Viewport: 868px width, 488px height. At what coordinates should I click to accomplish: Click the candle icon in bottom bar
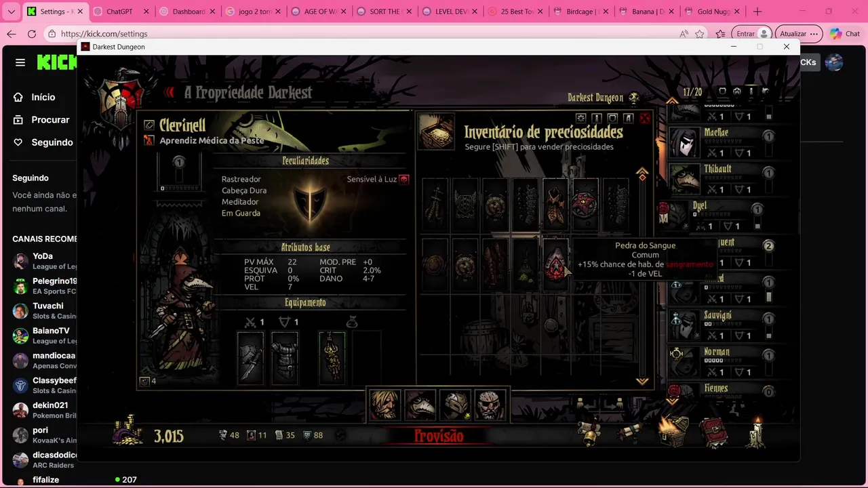pos(756,433)
